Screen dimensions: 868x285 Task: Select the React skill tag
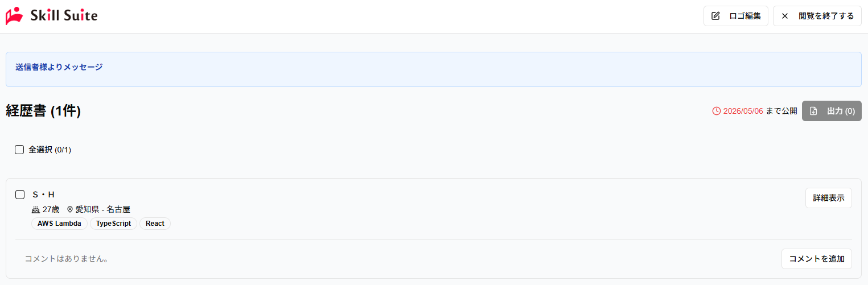(x=155, y=224)
